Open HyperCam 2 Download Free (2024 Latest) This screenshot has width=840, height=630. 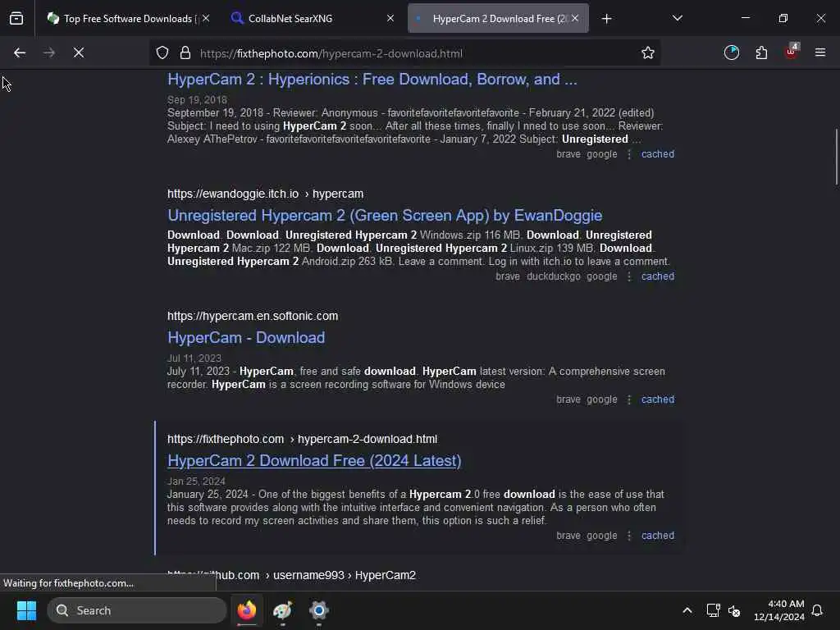tap(314, 461)
